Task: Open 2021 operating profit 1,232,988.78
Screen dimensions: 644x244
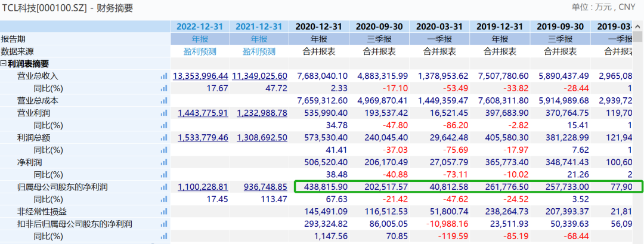Action: [262, 113]
